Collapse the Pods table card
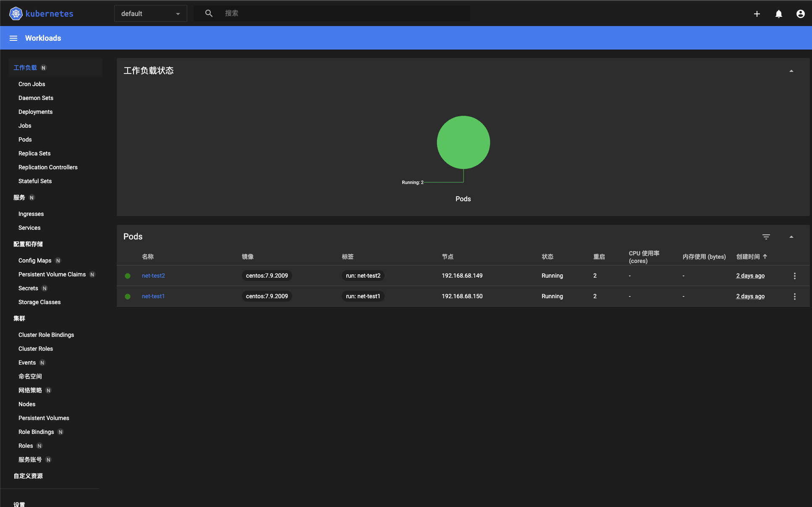Image resolution: width=812 pixels, height=507 pixels. coord(791,237)
